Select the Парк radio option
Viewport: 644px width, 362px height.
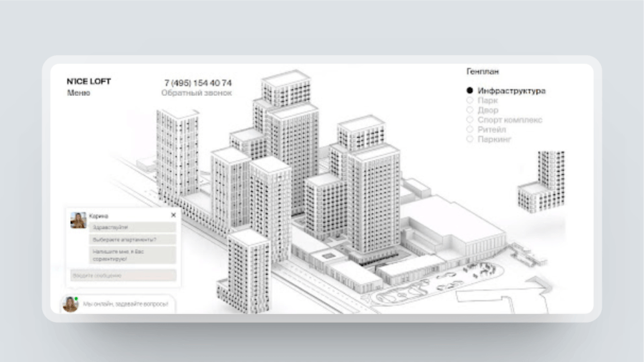(482, 101)
